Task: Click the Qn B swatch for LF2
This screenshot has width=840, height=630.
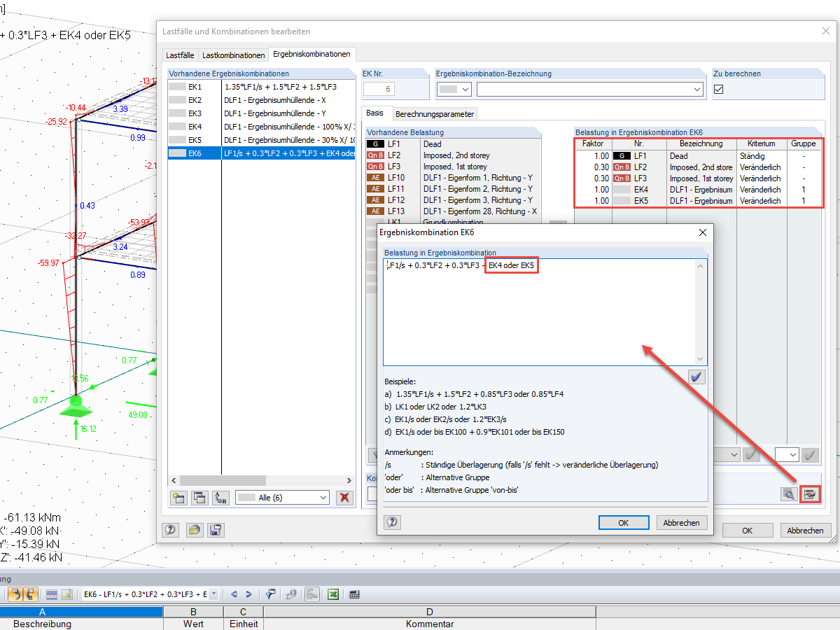Action: pyautogui.click(x=375, y=155)
